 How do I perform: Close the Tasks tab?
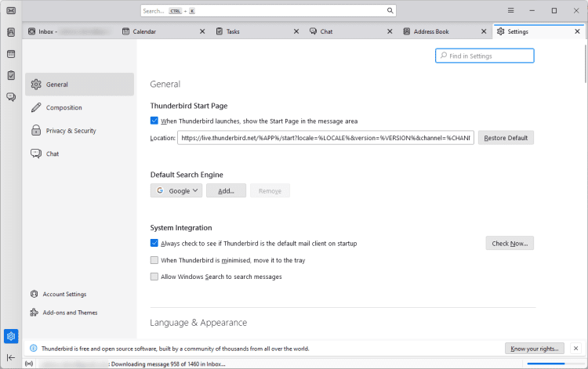(x=296, y=31)
